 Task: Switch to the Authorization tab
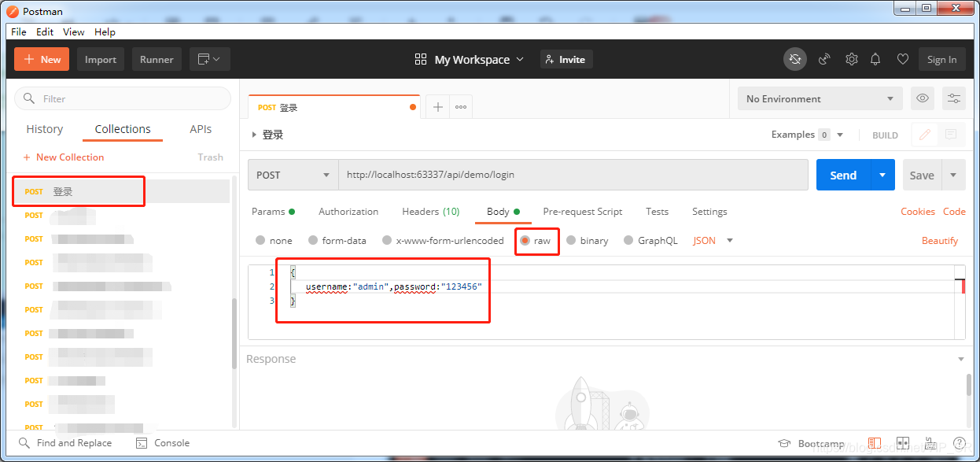348,212
